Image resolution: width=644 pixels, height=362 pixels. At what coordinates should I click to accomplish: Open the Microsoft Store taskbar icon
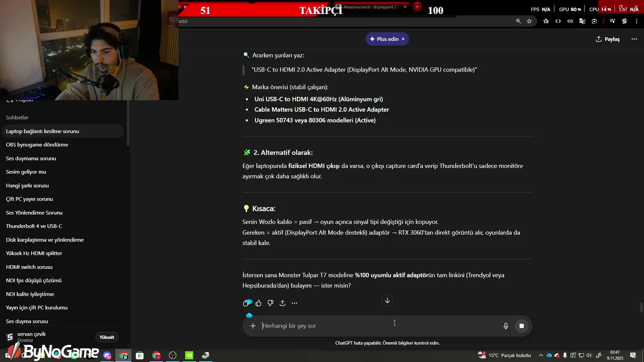(139, 355)
